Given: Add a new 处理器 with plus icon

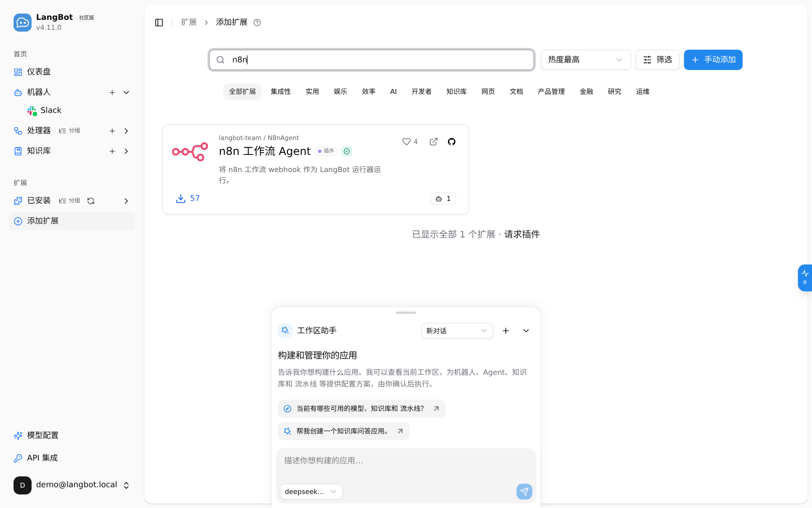Looking at the screenshot, I should click(112, 131).
